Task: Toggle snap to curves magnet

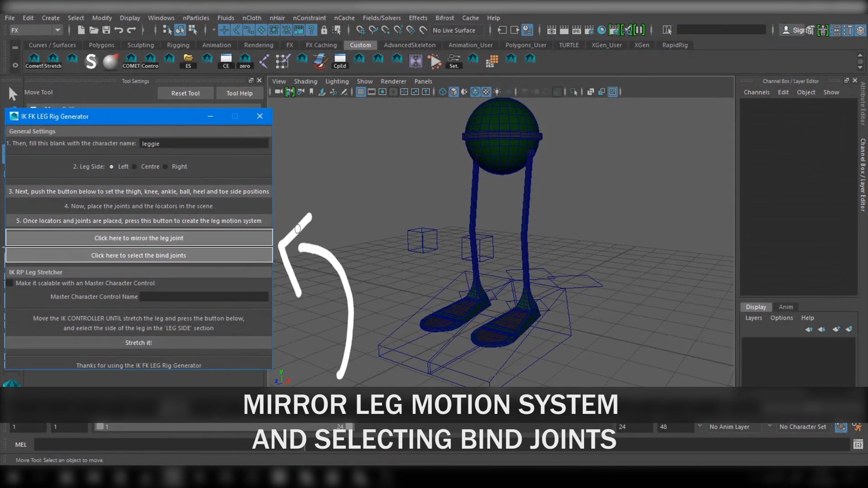Action: tap(373, 30)
